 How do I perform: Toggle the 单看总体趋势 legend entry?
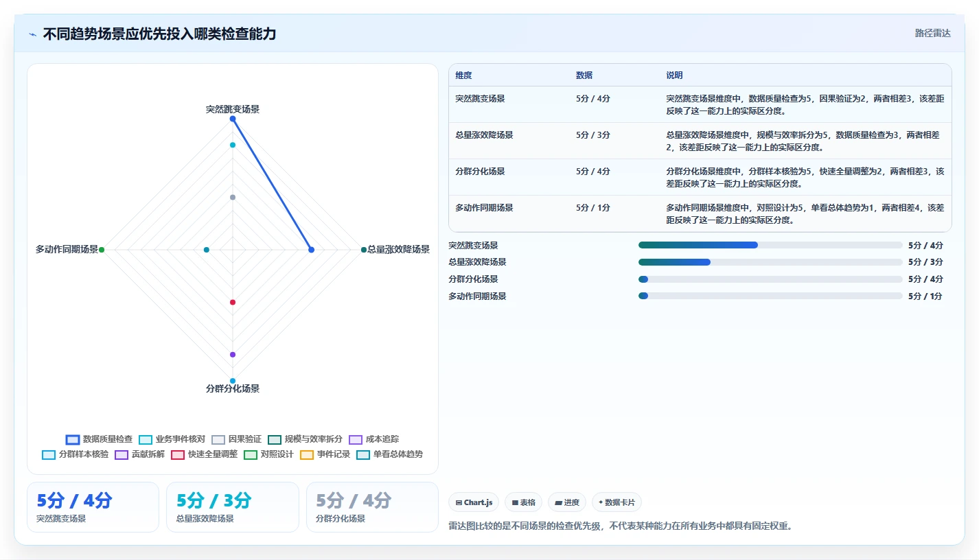coord(390,454)
